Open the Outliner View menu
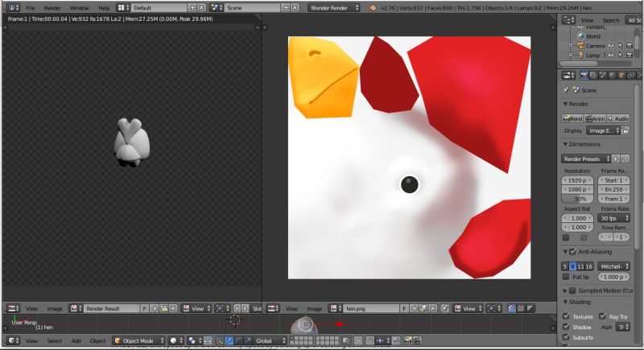Image resolution: width=644 pixels, height=350 pixels. (x=587, y=20)
